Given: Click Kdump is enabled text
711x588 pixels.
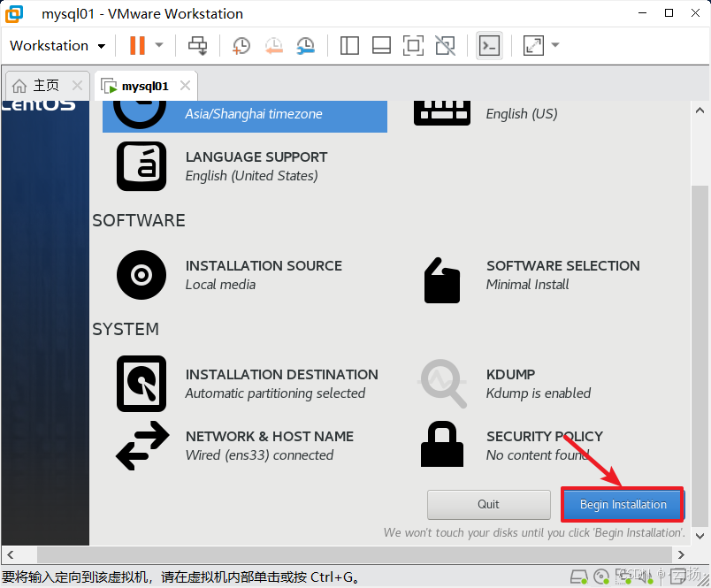Looking at the screenshot, I should 539,393.
